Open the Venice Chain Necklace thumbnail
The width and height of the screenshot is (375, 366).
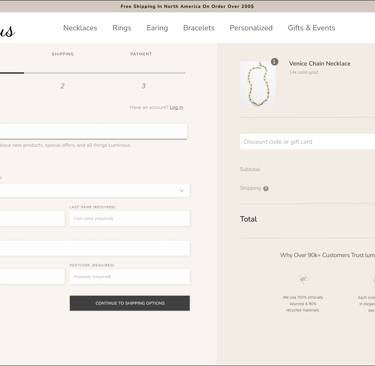click(258, 84)
